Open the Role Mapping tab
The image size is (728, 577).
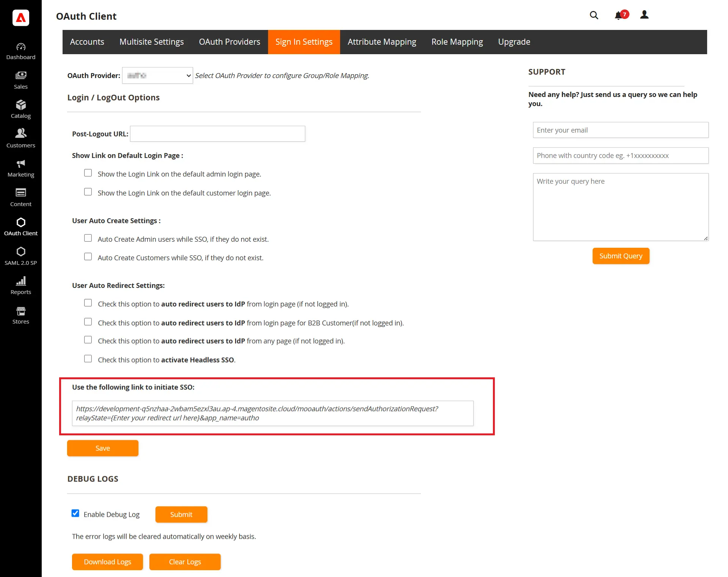(457, 42)
